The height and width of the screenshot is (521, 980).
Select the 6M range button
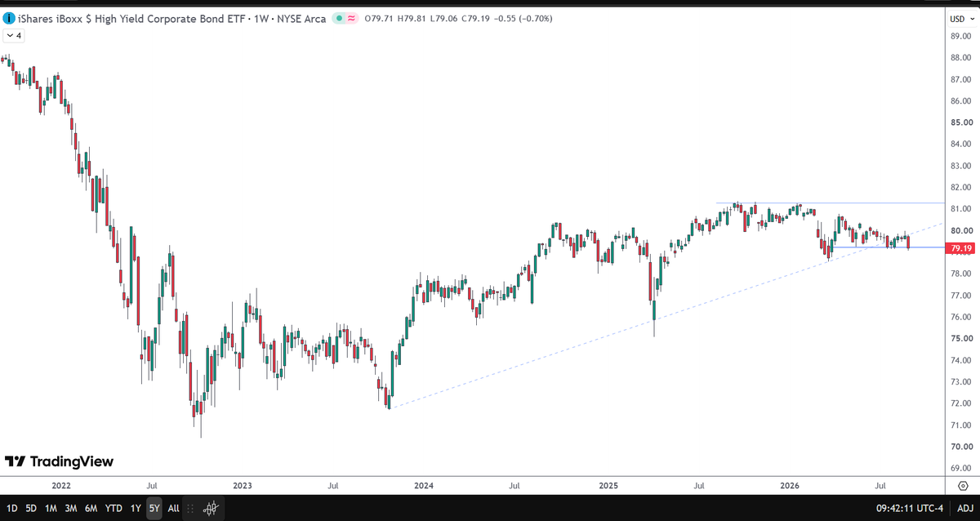pyautogui.click(x=91, y=508)
